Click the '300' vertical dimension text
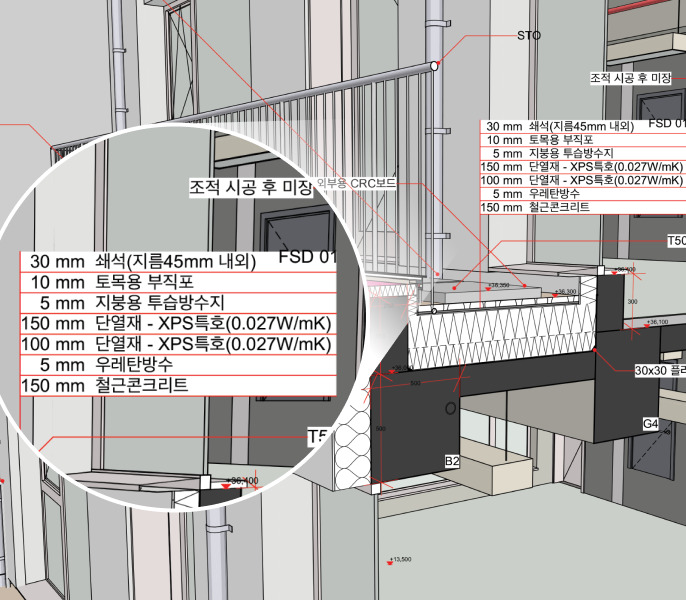Viewport: 686px width, 600px height. pos(633,302)
